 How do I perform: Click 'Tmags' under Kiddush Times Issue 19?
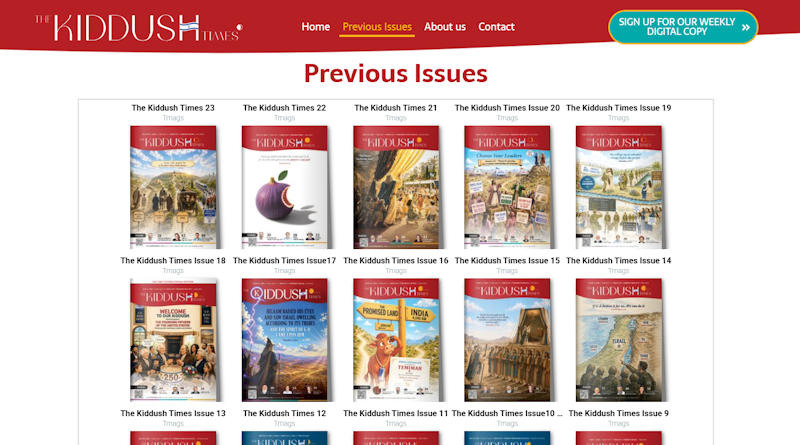coord(618,118)
